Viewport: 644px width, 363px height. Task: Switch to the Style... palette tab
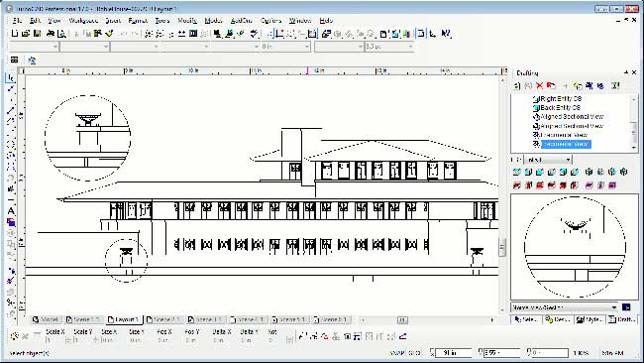[x=590, y=319]
